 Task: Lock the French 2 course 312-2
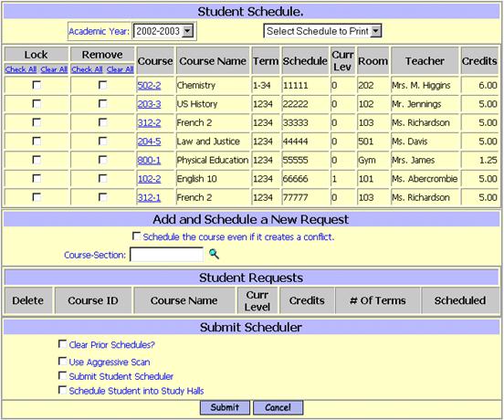(37, 122)
